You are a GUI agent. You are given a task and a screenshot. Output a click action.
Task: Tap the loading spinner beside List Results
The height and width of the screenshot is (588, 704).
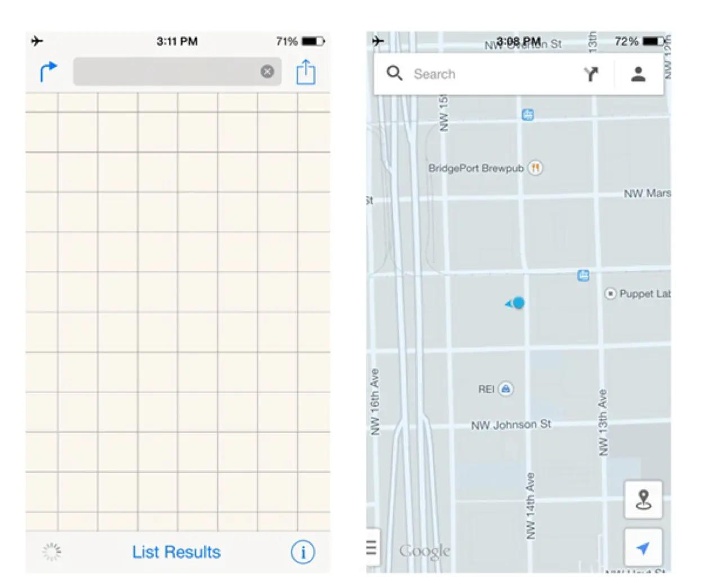[x=52, y=552]
